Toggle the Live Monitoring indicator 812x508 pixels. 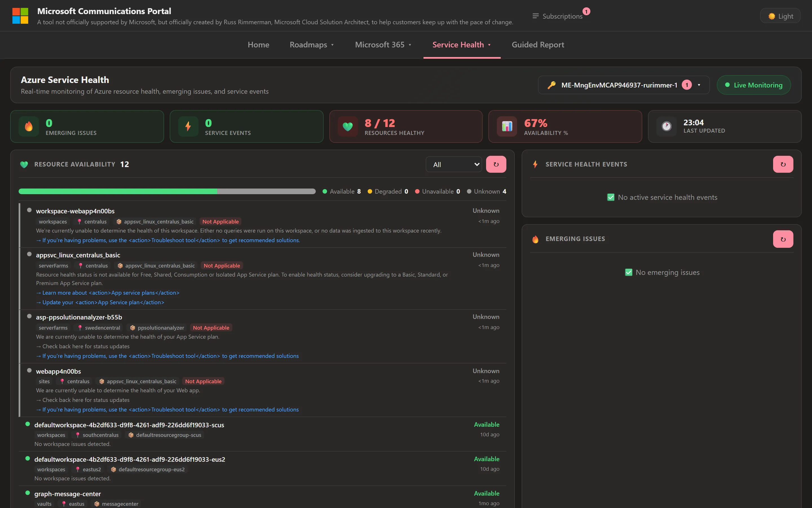[x=754, y=85]
